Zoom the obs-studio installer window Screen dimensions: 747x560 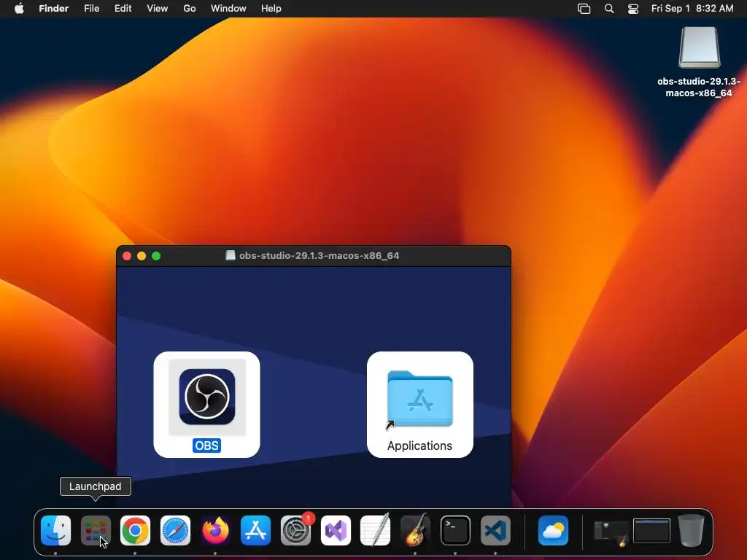(x=156, y=256)
